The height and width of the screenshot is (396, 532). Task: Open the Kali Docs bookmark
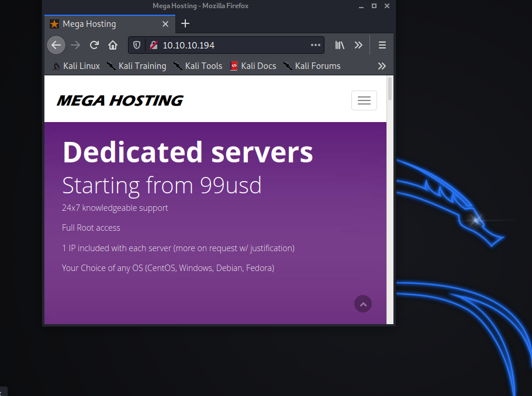coord(253,66)
